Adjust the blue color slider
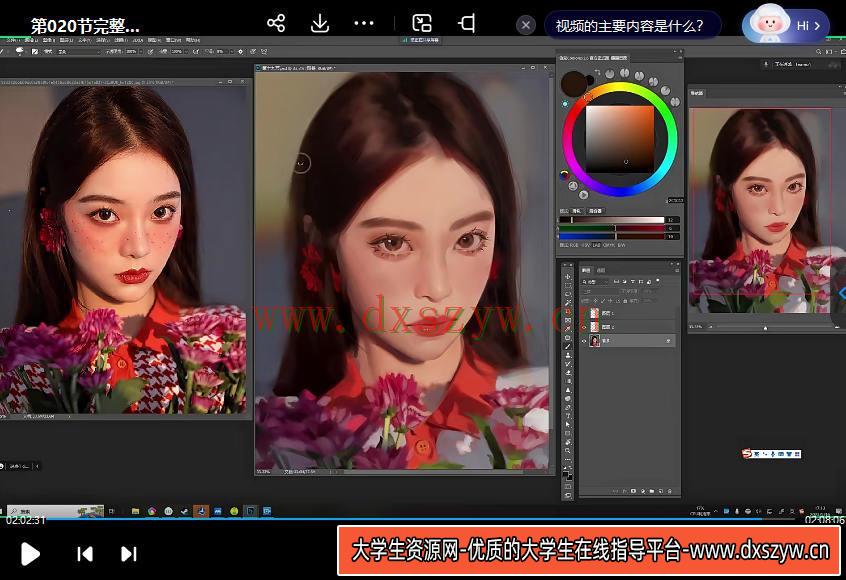The height and width of the screenshot is (580, 846). [x=611, y=236]
